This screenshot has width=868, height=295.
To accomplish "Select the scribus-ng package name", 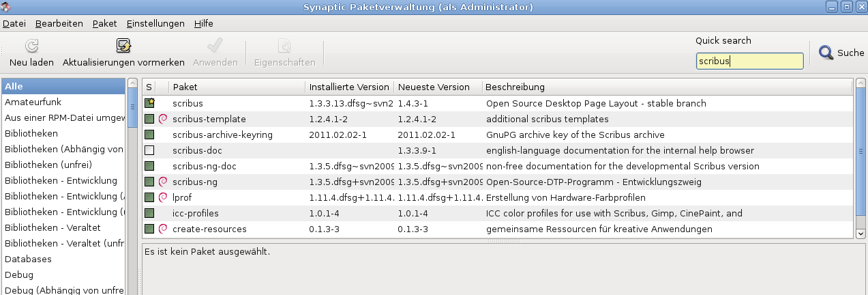I will pyautogui.click(x=195, y=182).
